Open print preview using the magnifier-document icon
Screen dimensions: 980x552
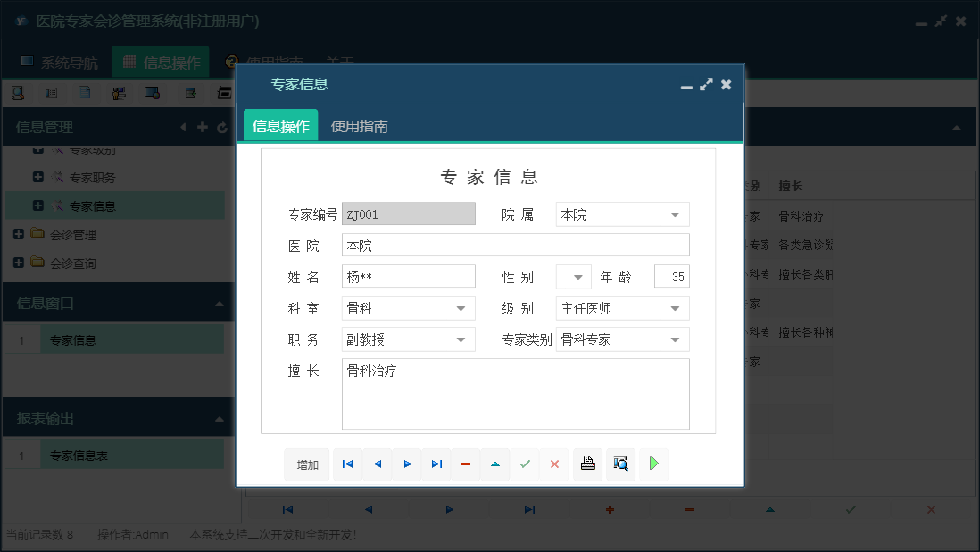tap(620, 464)
